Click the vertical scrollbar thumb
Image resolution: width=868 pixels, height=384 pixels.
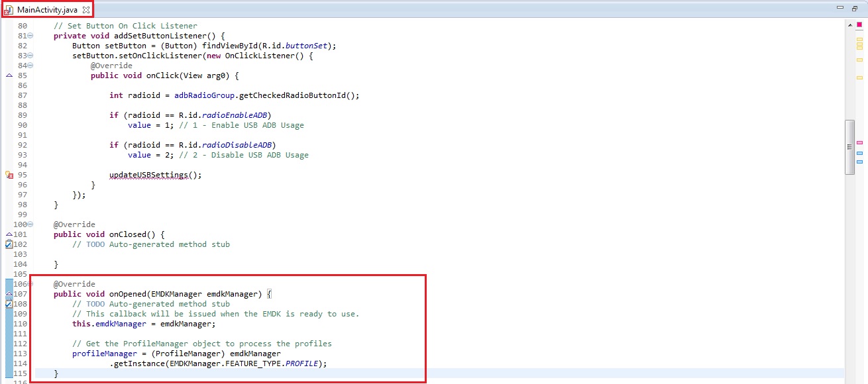click(849, 147)
